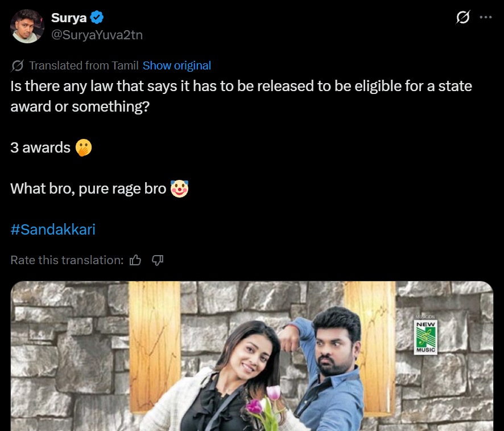Click the translation icon beside "Translated from Tamil"

(x=18, y=65)
